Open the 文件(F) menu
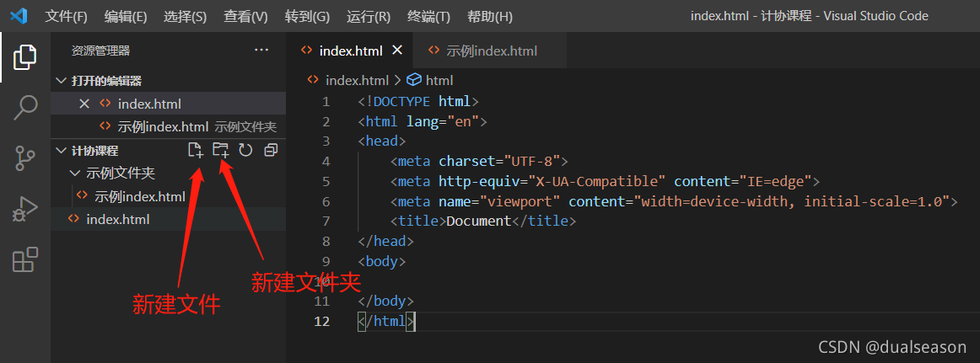The height and width of the screenshot is (363, 980). click(67, 17)
